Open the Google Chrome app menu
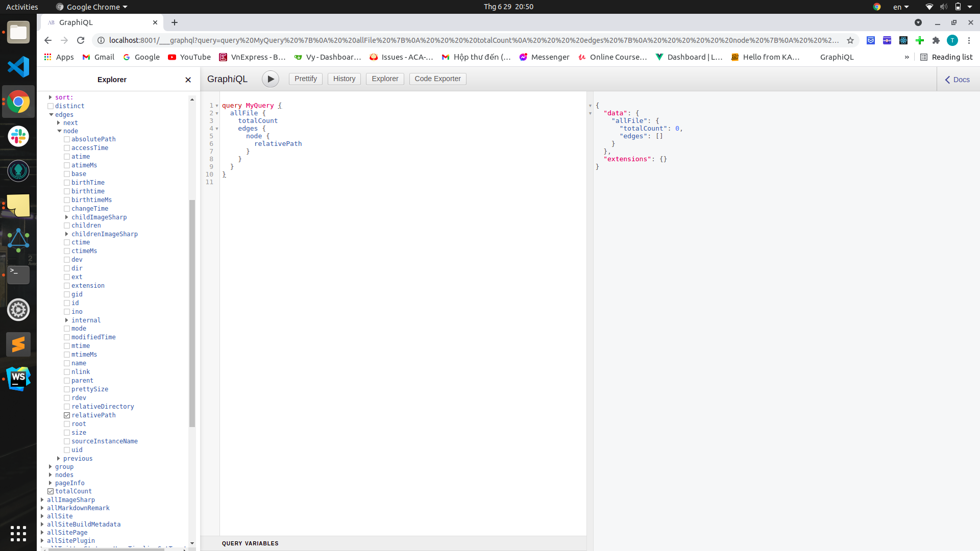Image resolution: width=980 pixels, height=551 pixels. pos(92,7)
